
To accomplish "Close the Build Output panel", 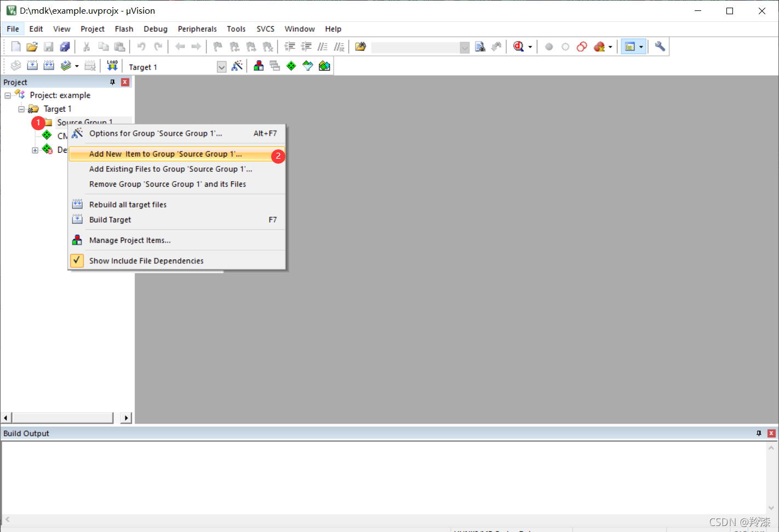I will 771,433.
